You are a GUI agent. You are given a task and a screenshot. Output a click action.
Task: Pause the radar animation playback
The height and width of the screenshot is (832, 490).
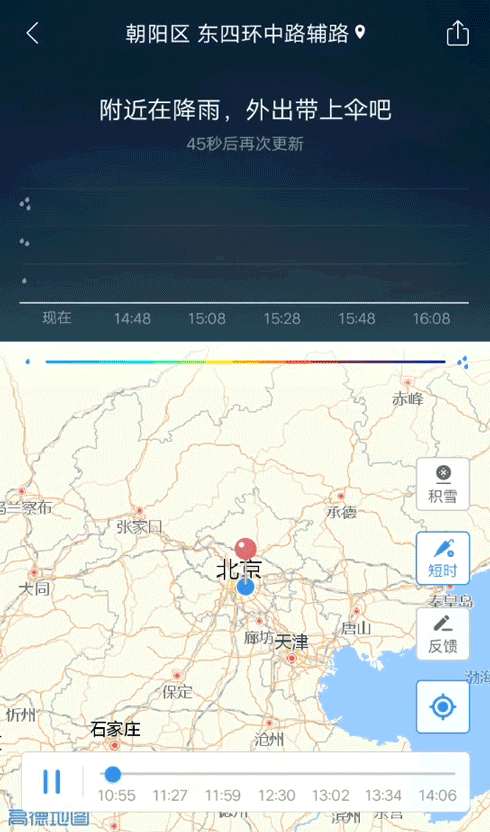[51, 782]
